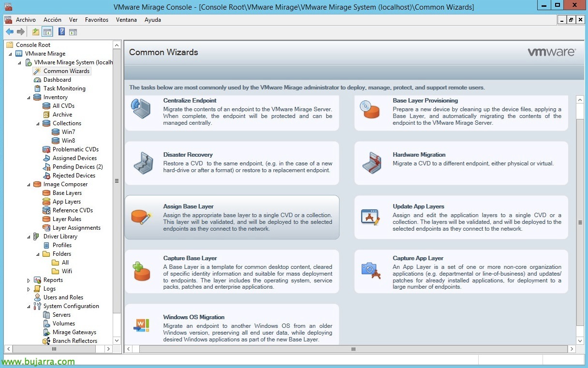Collapse the Driver Library tree node
588x368 pixels.
coord(29,236)
